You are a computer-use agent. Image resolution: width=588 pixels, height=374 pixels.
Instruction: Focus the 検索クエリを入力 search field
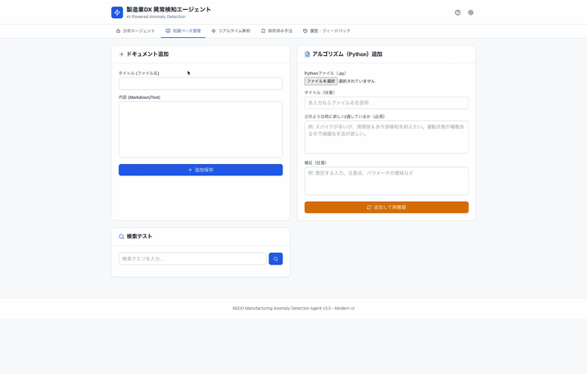coord(193,259)
